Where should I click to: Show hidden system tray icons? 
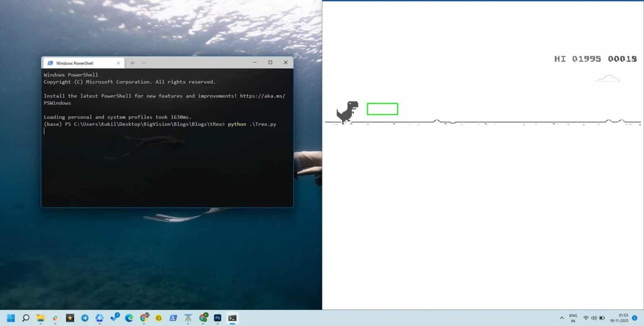[x=562, y=318]
